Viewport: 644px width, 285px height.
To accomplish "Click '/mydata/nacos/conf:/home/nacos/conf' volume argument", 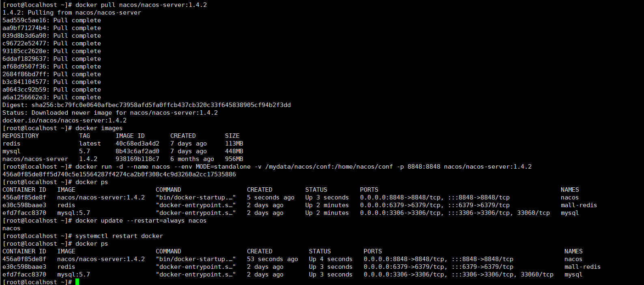I will (329, 167).
